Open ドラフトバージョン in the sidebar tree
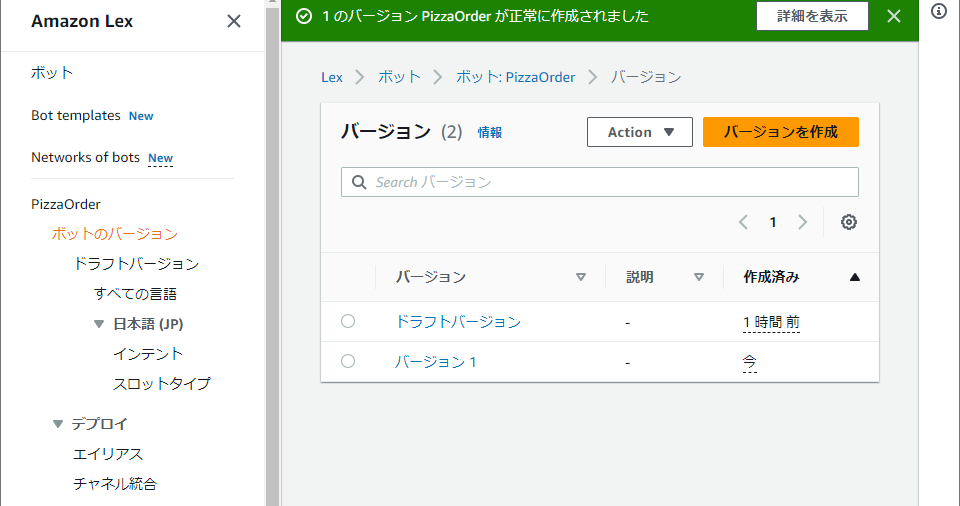The width and height of the screenshot is (960, 506). click(136, 264)
